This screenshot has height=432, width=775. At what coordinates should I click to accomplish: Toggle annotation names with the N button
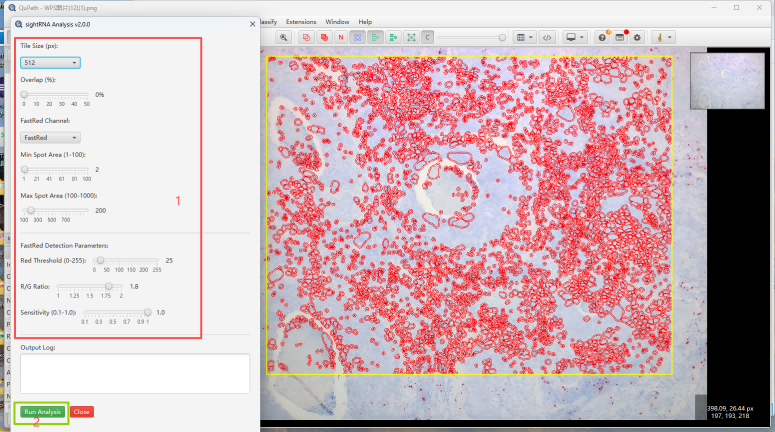(341, 37)
